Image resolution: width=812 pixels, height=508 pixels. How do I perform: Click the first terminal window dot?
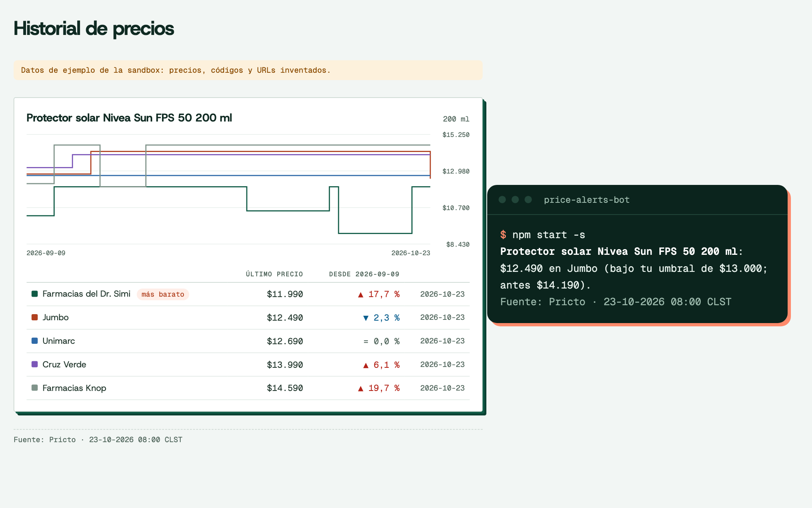pos(502,200)
